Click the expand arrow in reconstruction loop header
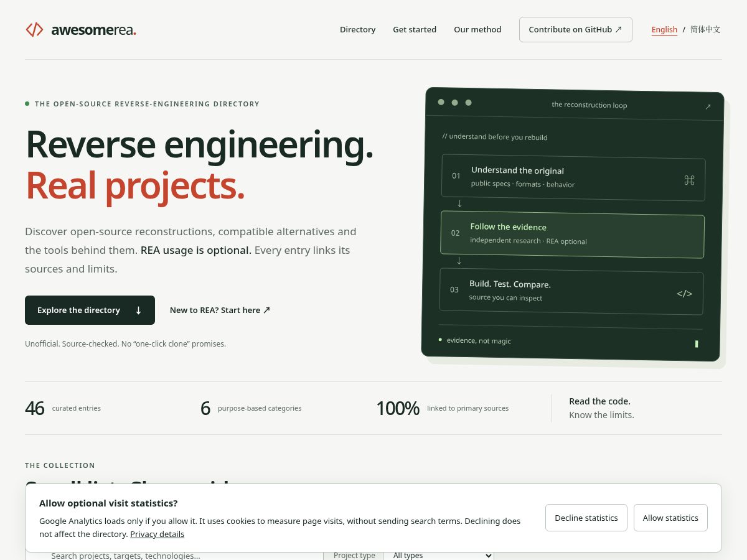The height and width of the screenshot is (560, 747). click(x=708, y=107)
